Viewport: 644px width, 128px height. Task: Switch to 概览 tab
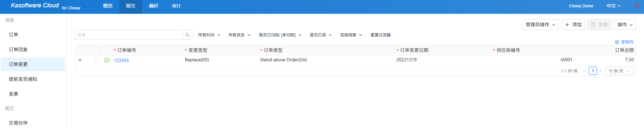tap(108, 6)
